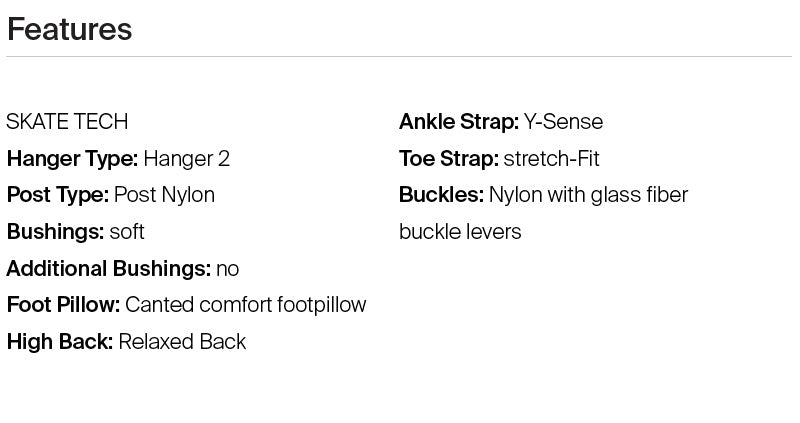Viewport: 800px width, 423px height.
Task: Click the Toe Strap label
Action: click(449, 159)
